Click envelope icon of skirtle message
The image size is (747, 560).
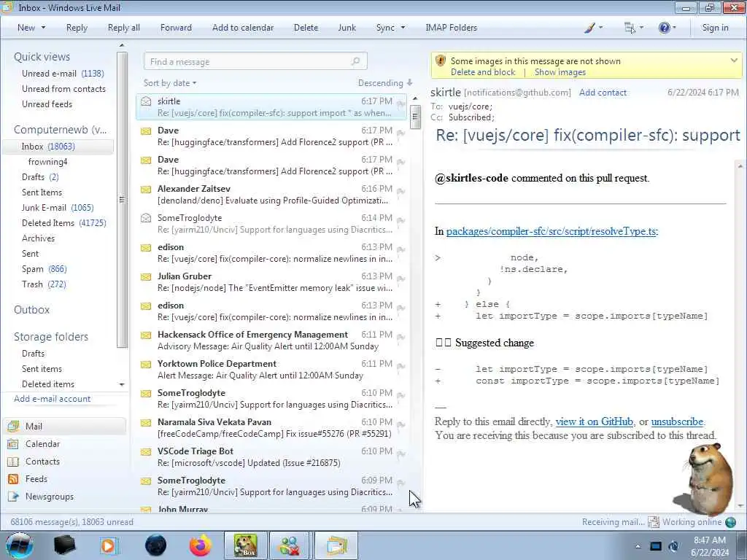[146, 101]
